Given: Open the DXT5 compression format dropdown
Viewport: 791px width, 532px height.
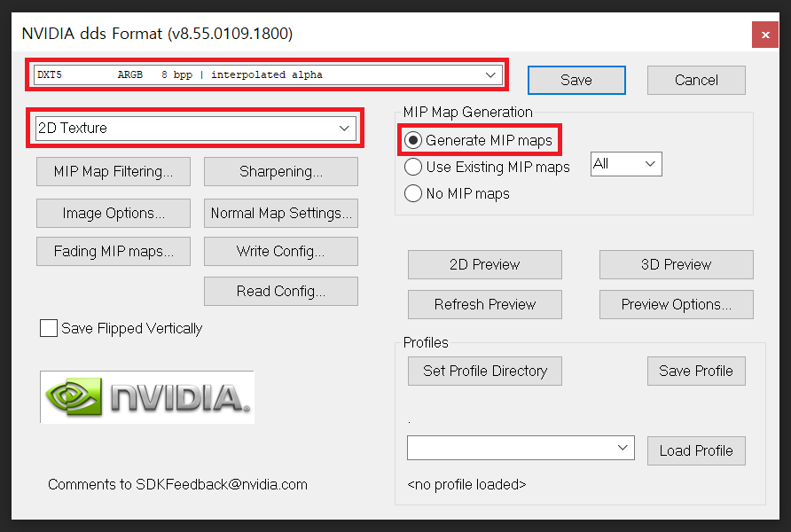Looking at the screenshot, I should pos(269,74).
